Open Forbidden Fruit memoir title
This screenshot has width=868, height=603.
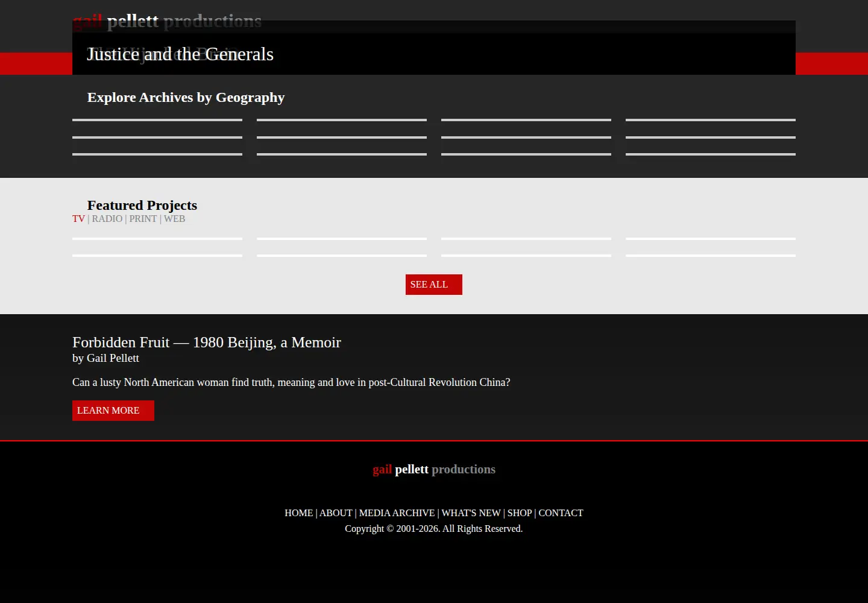[207, 343]
